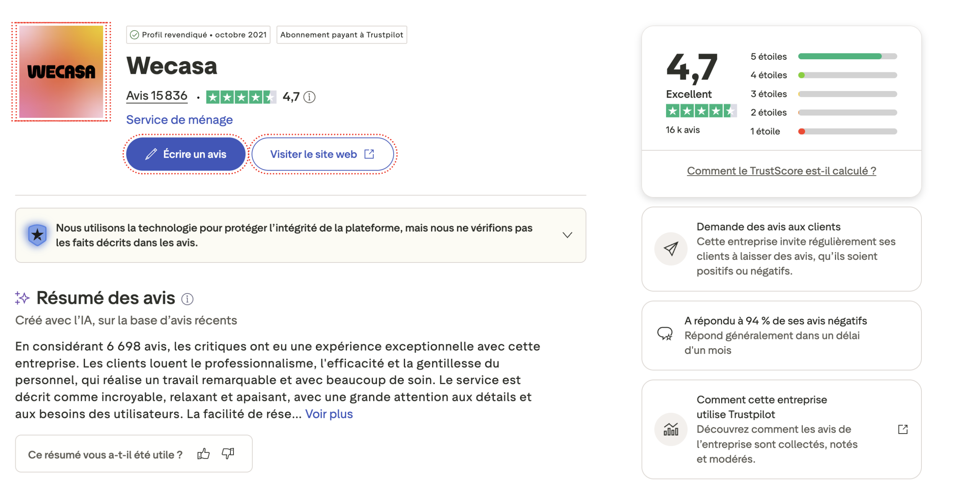Open the info icon beside Résumé des avis

point(186,298)
